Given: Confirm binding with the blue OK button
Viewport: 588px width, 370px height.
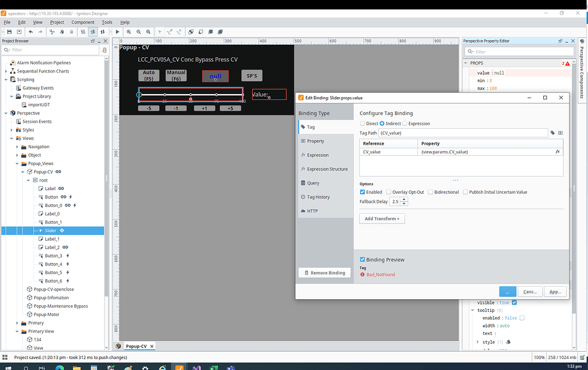Looking at the screenshot, I should pos(508,291).
